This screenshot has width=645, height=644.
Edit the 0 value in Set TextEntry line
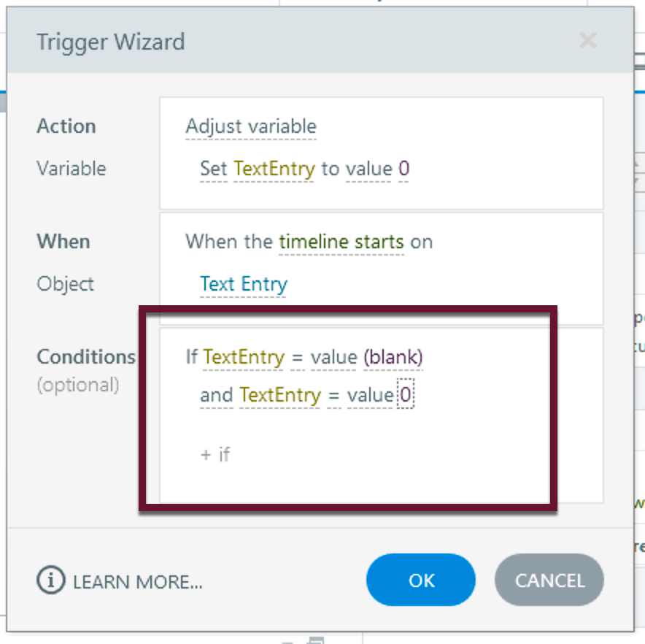(x=404, y=169)
